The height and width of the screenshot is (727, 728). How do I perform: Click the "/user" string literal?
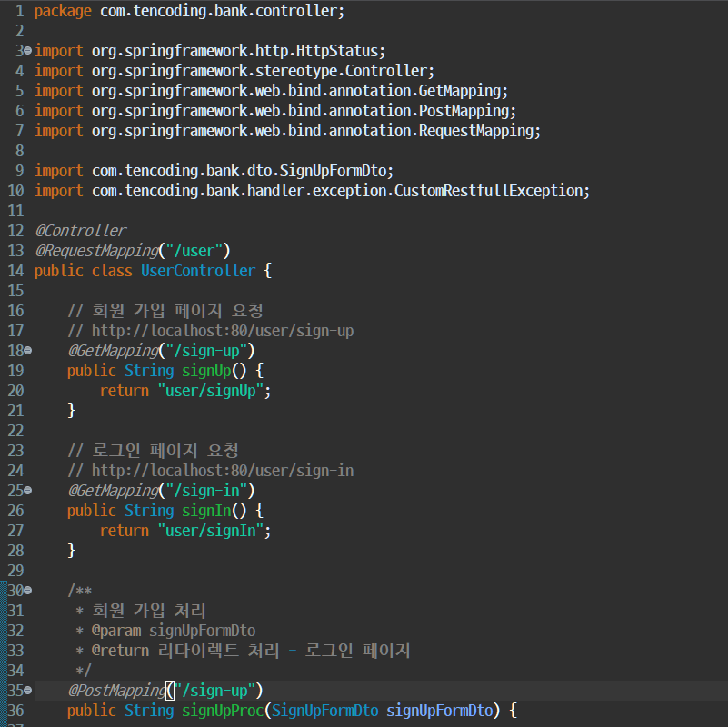pos(194,251)
